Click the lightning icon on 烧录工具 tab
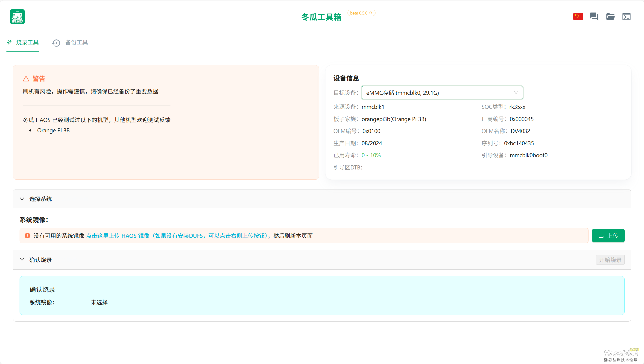The height and width of the screenshot is (364, 644). (9, 42)
